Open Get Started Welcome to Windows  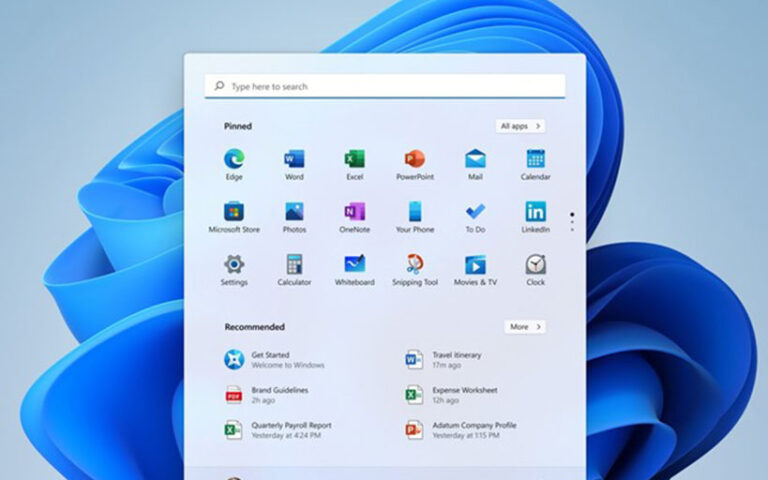coord(274,360)
